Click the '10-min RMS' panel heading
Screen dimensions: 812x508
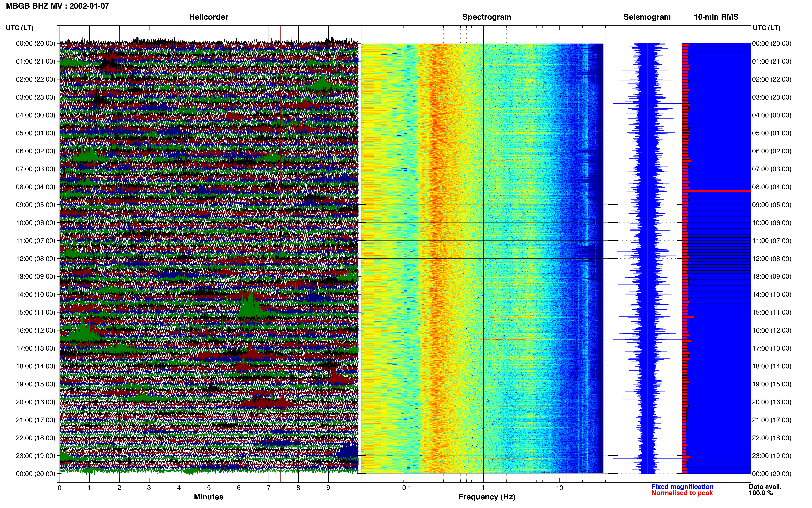pos(716,17)
